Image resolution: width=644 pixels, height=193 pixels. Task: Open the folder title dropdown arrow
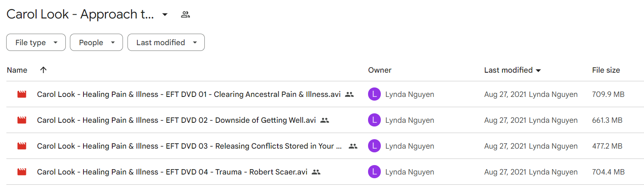[165, 15]
